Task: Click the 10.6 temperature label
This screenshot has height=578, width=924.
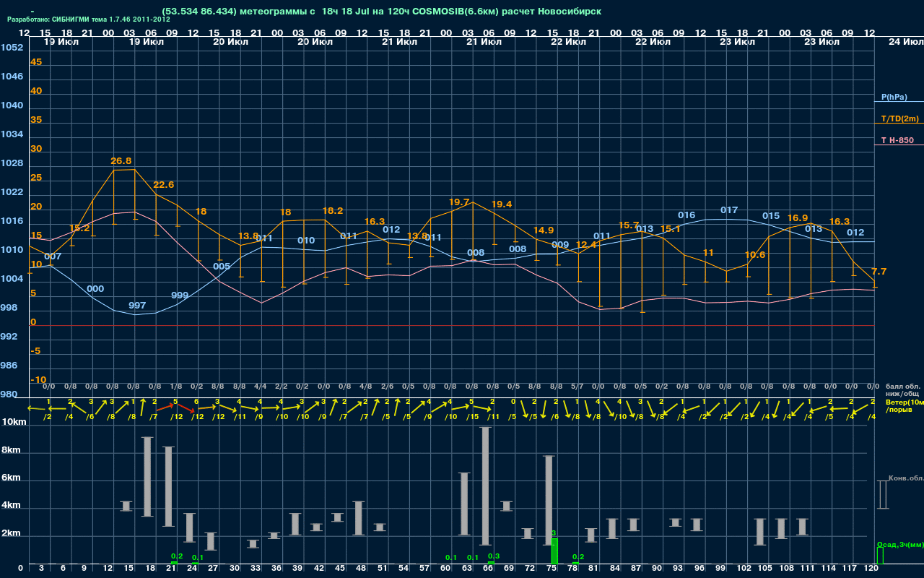Action: point(755,255)
